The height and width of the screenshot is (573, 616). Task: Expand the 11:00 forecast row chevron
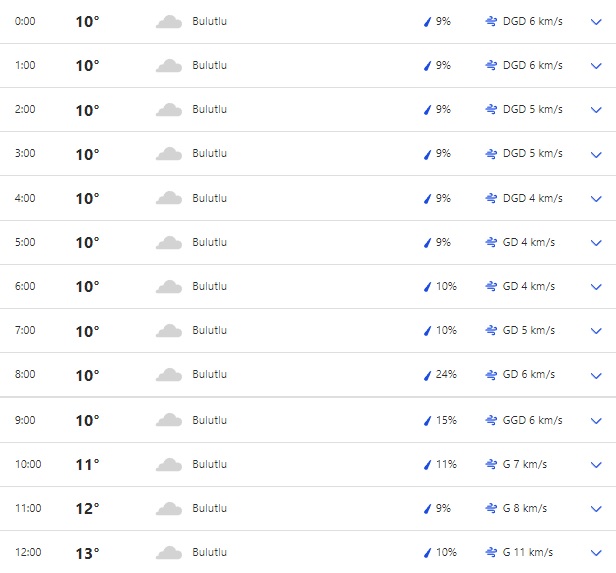click(597, 508)
